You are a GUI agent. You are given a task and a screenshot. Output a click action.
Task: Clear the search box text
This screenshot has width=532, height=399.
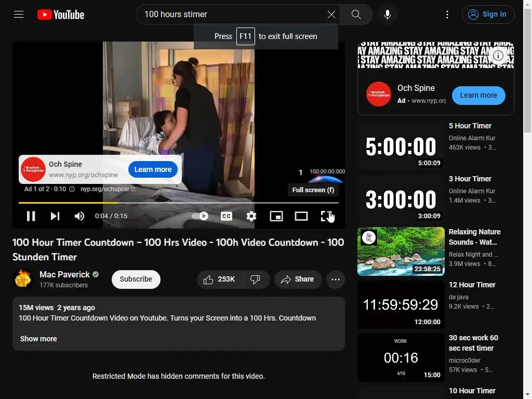[x=331, y=14]
